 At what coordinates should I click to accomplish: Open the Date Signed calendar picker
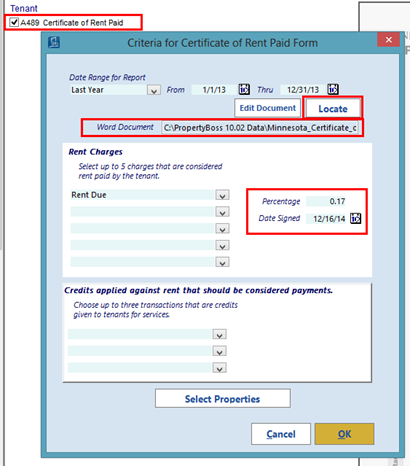(x=355, y=219)
